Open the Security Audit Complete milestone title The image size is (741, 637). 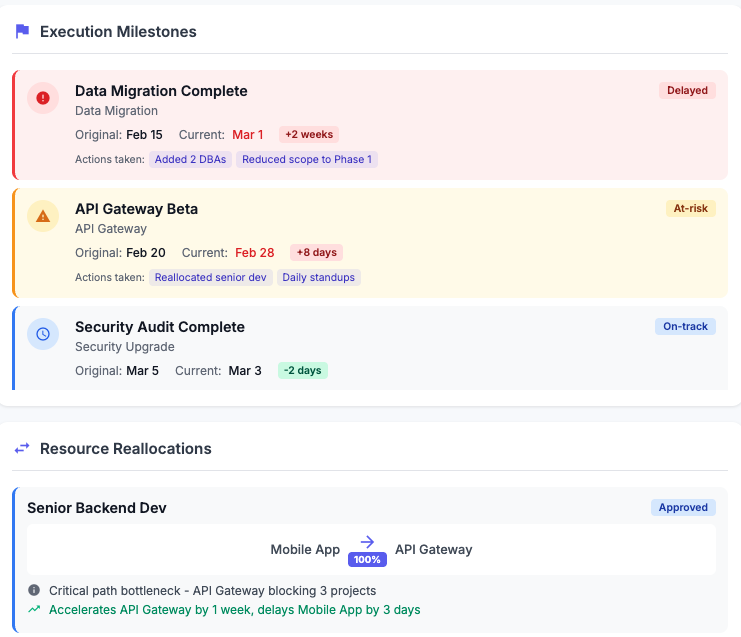click(x=160, y=327)
